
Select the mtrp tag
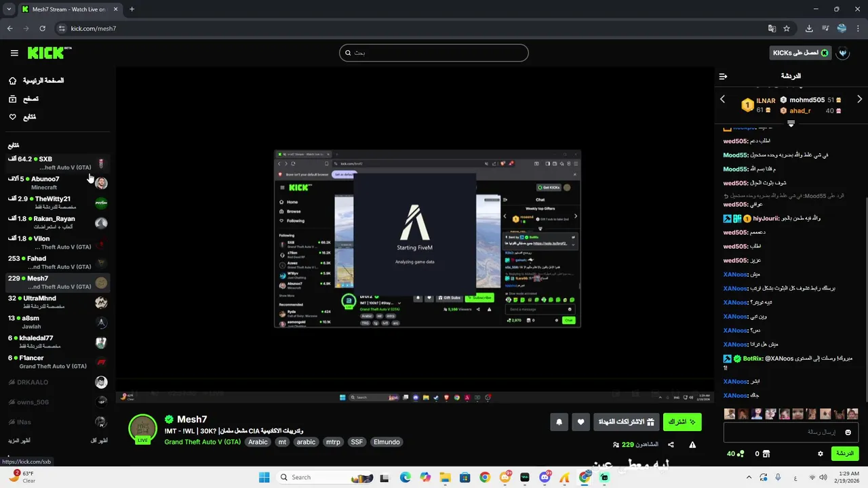pos(333,442)
